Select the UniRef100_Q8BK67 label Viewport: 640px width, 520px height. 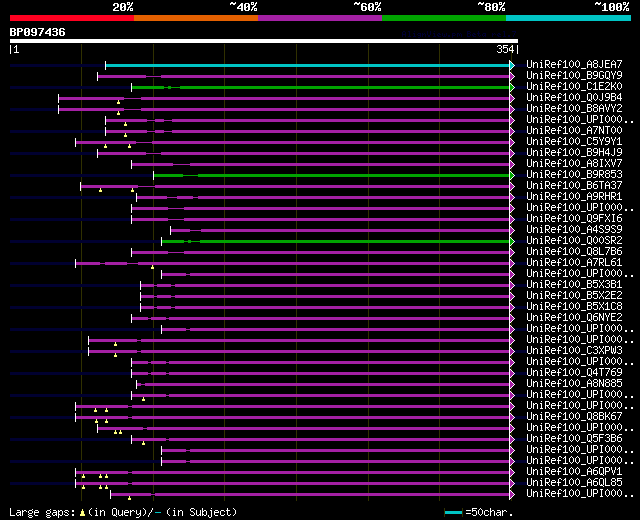coord(574,417)
